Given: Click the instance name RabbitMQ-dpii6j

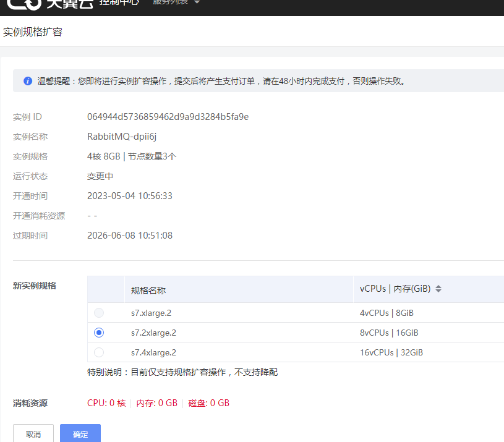Looking at the screenshot, I should (x=122, y=137).
